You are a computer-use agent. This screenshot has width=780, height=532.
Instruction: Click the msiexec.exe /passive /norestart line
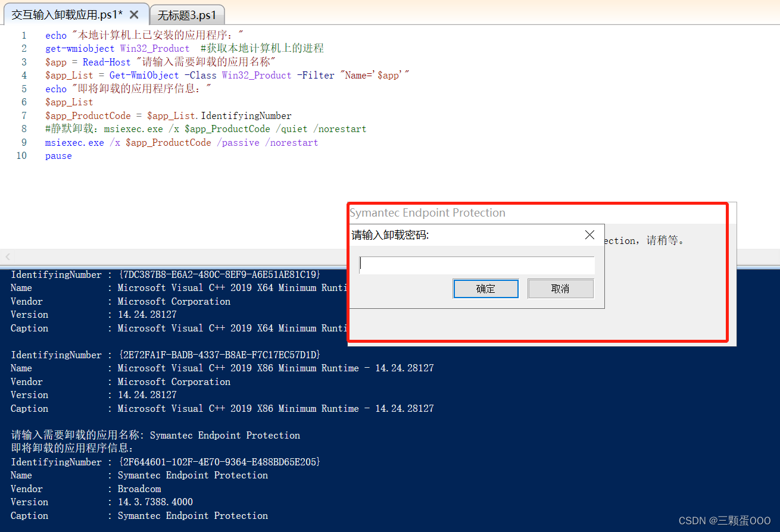[x=182, y=143]
